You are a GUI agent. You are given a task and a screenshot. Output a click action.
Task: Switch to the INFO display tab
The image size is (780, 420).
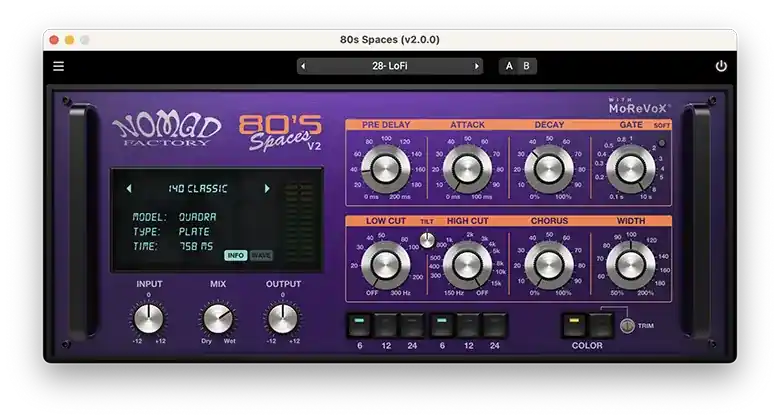pyautogui.click(x=236, y=256)
